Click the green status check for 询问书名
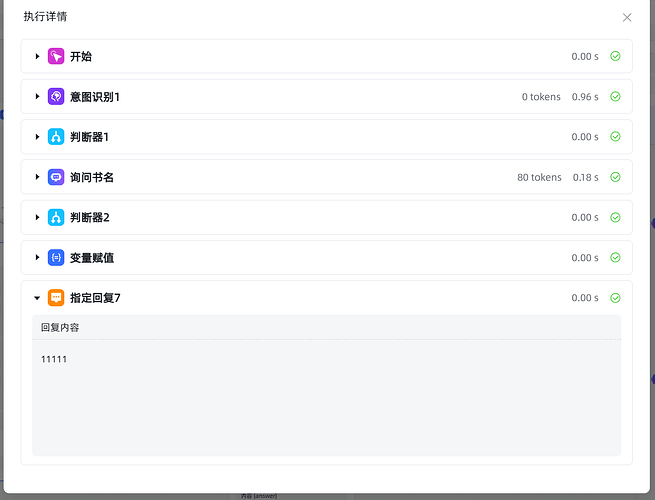Viewport: 655px width, 500px height. (615, 177)
